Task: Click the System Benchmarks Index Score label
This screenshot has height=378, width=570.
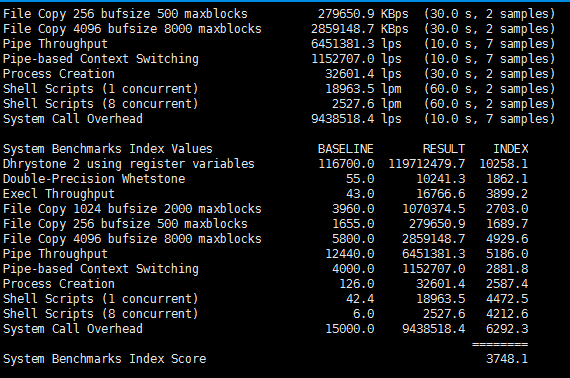Action: pos(105,359)
